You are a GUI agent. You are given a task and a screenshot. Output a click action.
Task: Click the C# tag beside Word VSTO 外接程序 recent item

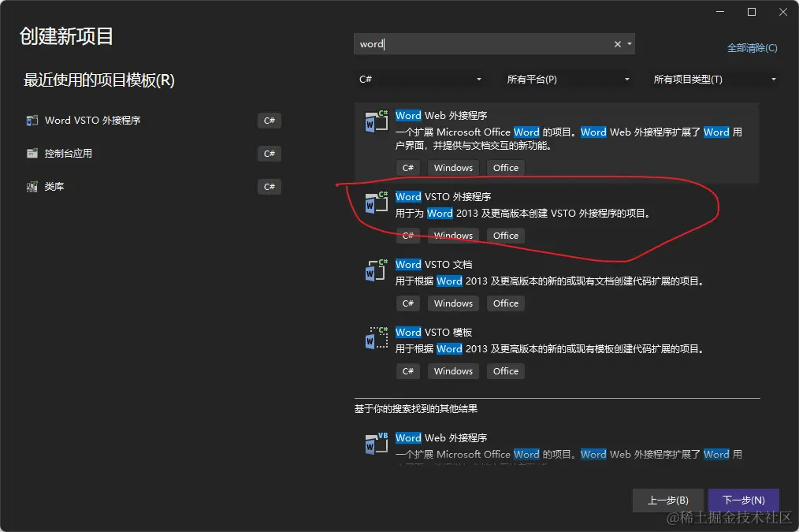click(x=269, y=121)
